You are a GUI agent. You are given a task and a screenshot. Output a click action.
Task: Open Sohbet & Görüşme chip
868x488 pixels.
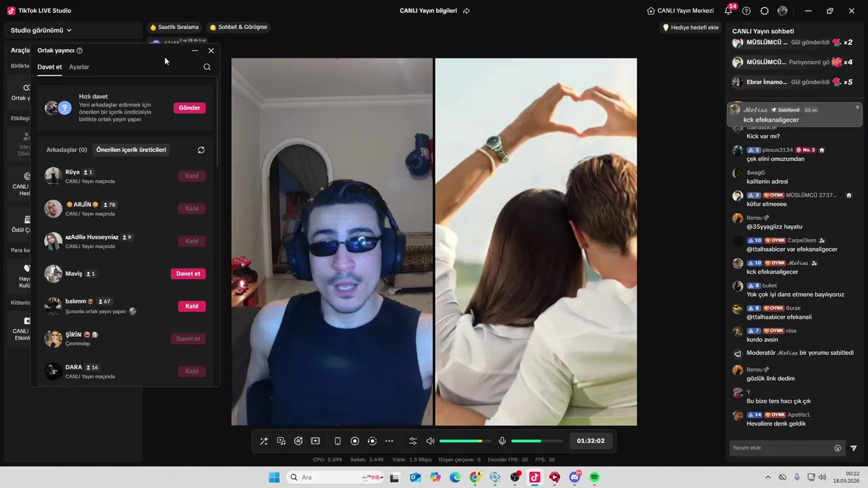(239, 27)
